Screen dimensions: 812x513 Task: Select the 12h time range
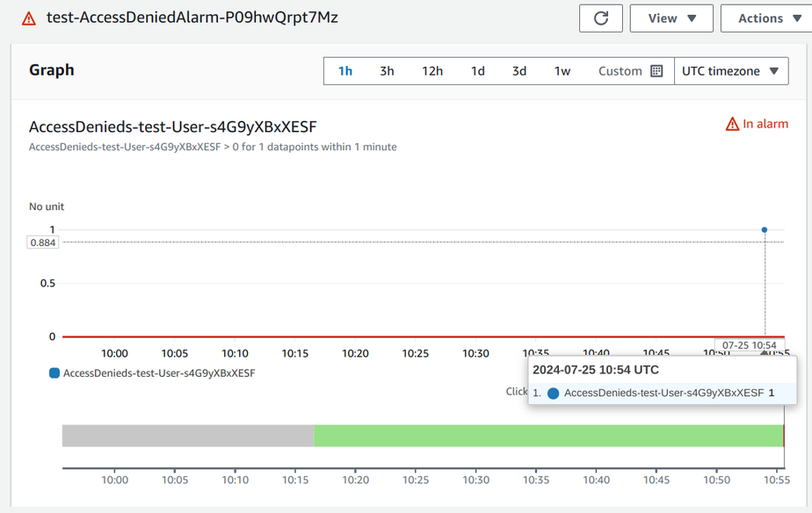tap(432, 71)
